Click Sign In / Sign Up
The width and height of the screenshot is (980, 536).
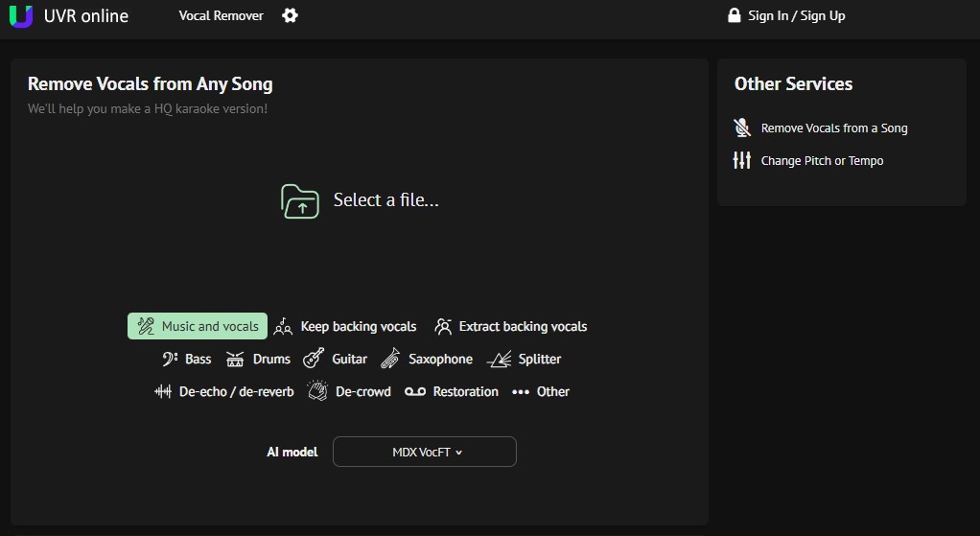[x=786, y=16]
